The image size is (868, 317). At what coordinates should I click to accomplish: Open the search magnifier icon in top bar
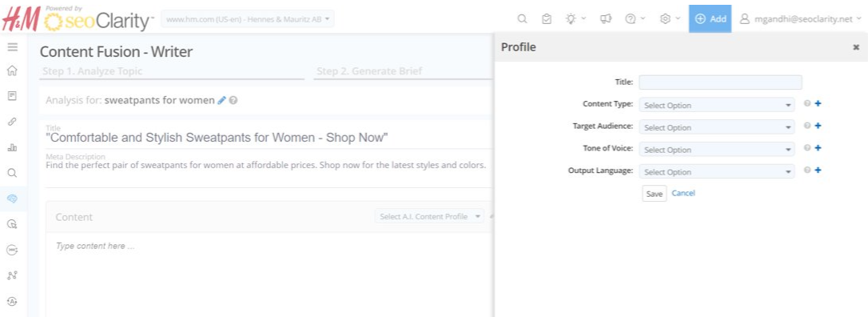pyautogui.click(x=522, y=19)
